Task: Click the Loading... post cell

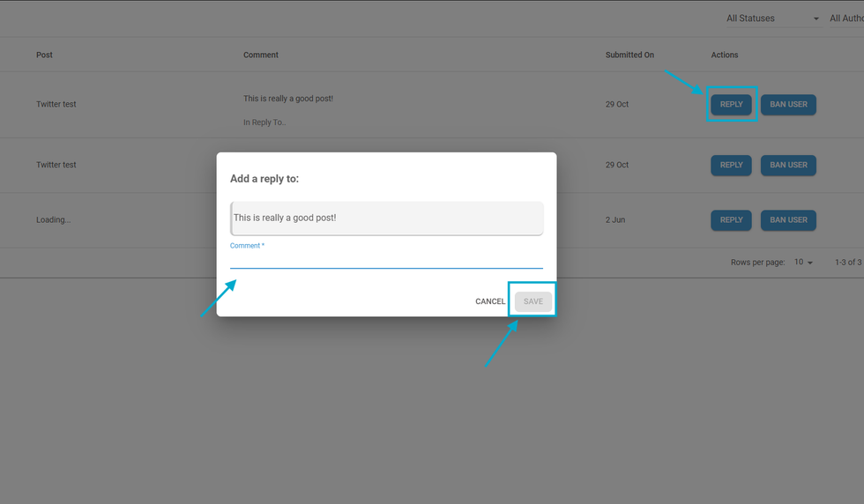Action: click(x=53, y=220)
